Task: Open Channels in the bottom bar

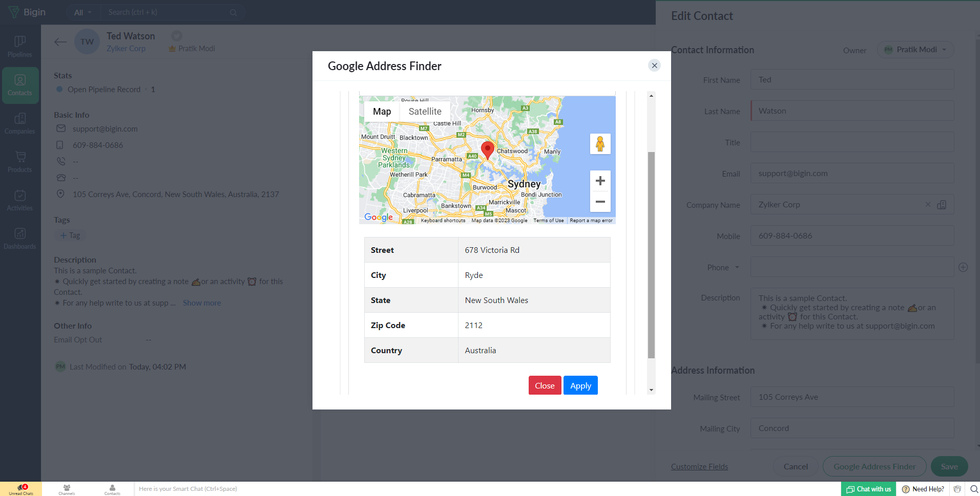Action: [67, 489]
